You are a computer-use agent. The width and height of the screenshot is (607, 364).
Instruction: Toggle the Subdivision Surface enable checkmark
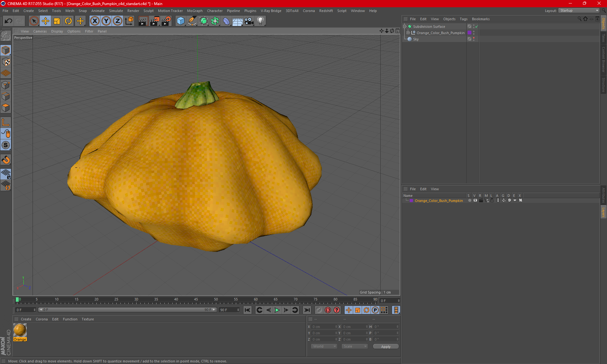(x=477, y=27)
